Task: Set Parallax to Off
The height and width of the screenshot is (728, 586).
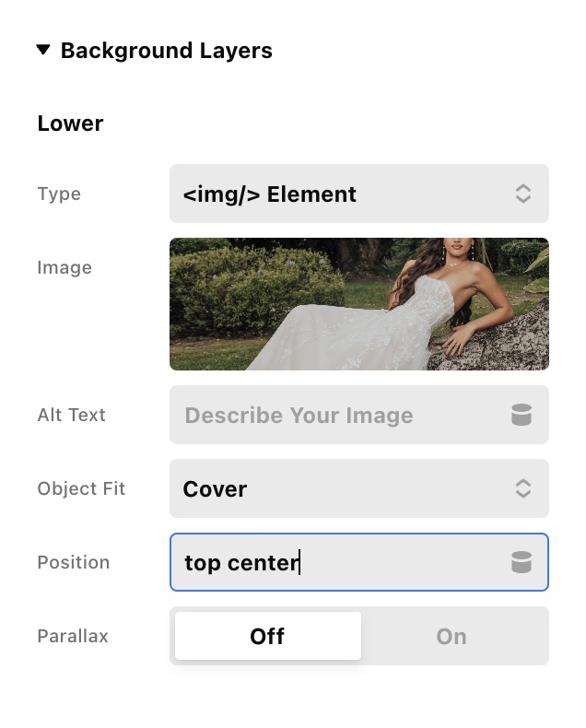Action: coord(267,636)
